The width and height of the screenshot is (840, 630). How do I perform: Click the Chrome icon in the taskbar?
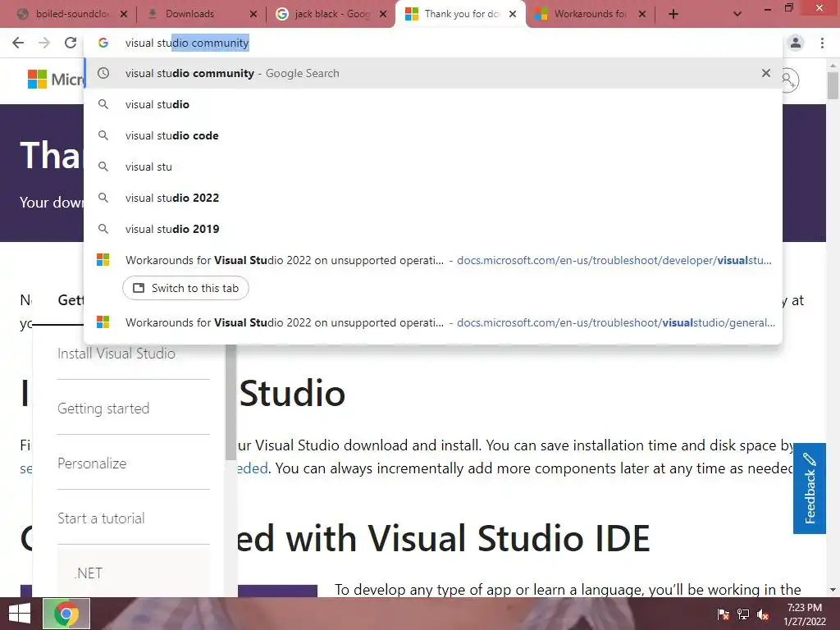coord(66,614)
